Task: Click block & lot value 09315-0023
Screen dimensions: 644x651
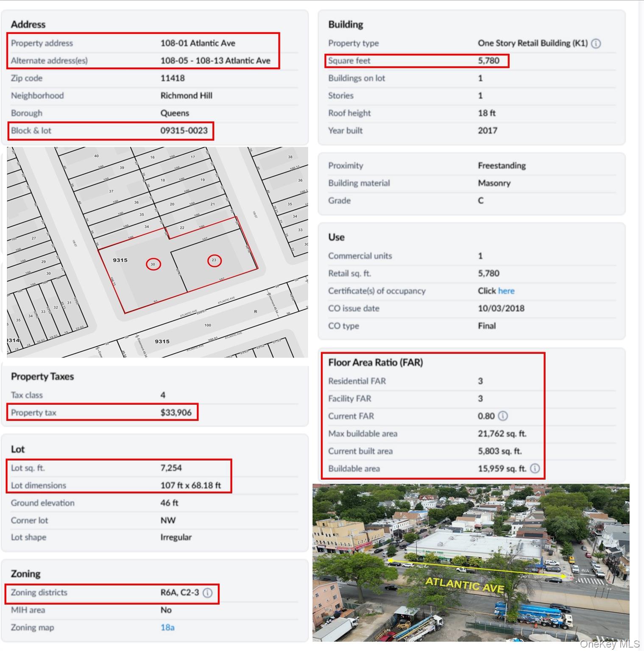Action: tap(184, 131)
